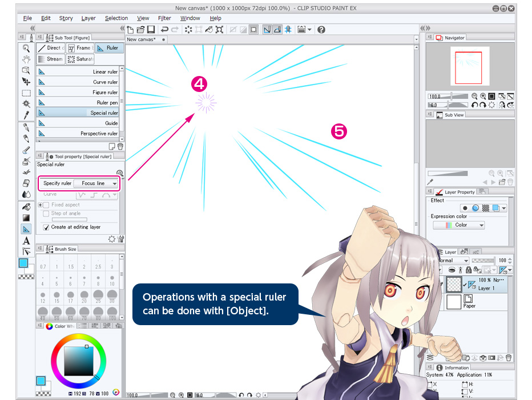Select the Magnifier zoom tool
This screenshot has height=400, width=532.
coord(26,49)
